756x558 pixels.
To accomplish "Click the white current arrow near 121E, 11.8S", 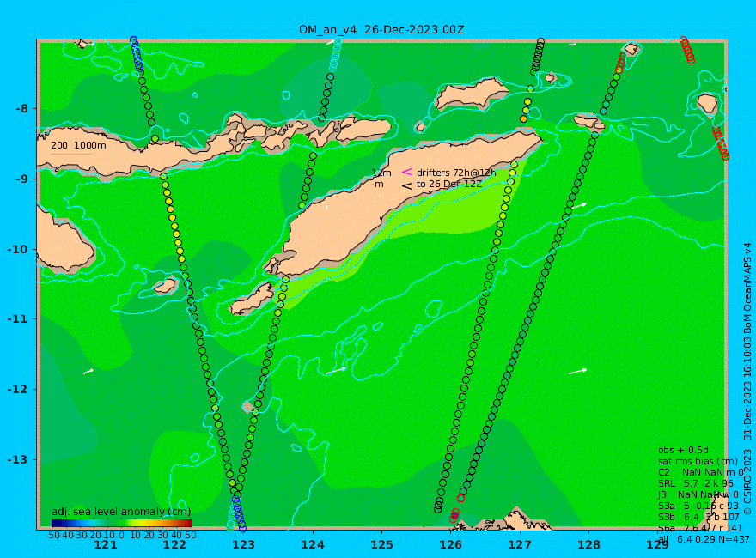I will (x=88, y=372).
